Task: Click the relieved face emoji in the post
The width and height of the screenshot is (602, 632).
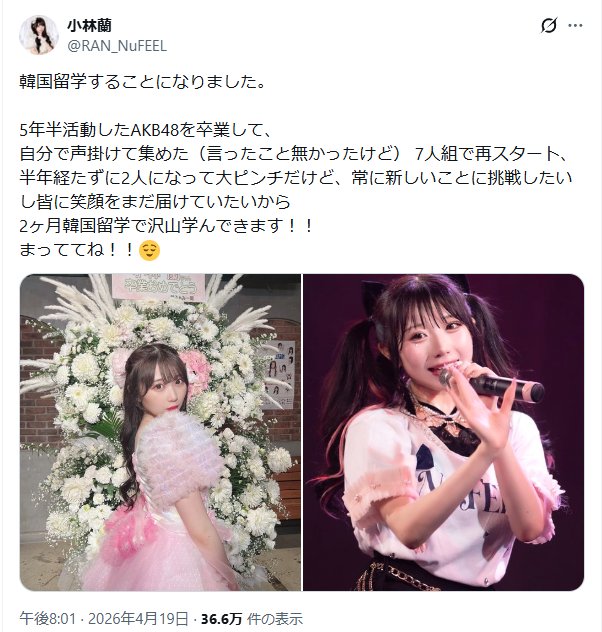Action: click(x=149, y=250)
